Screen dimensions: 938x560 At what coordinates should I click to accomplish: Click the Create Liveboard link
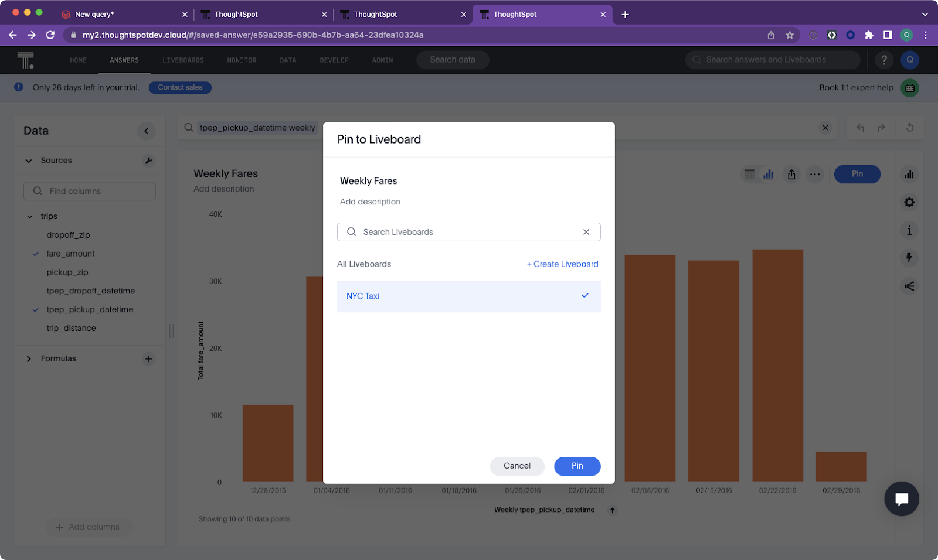tap(562, 264)
